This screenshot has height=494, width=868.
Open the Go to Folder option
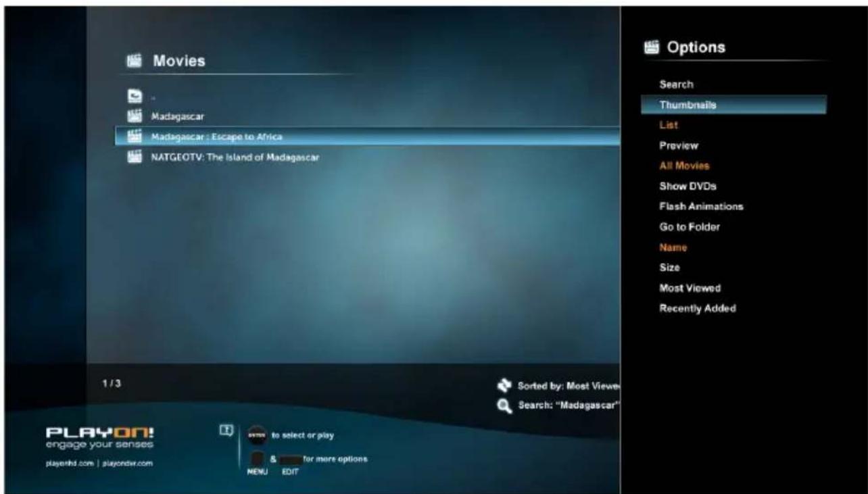pyautogui.click(x=690, y=227)
